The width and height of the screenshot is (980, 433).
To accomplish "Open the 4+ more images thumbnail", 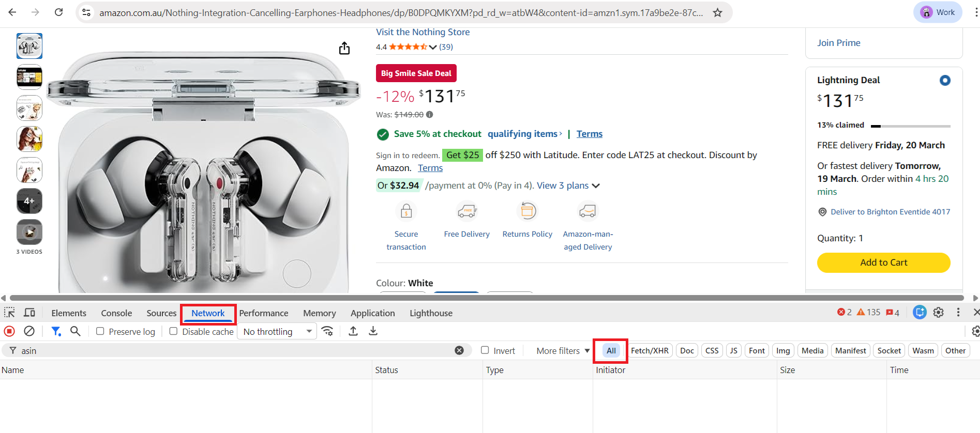I will (29, 201).
